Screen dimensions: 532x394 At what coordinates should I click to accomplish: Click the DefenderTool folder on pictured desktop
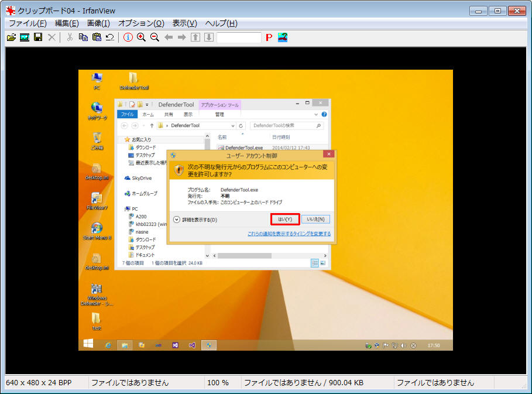pos(134,81)
